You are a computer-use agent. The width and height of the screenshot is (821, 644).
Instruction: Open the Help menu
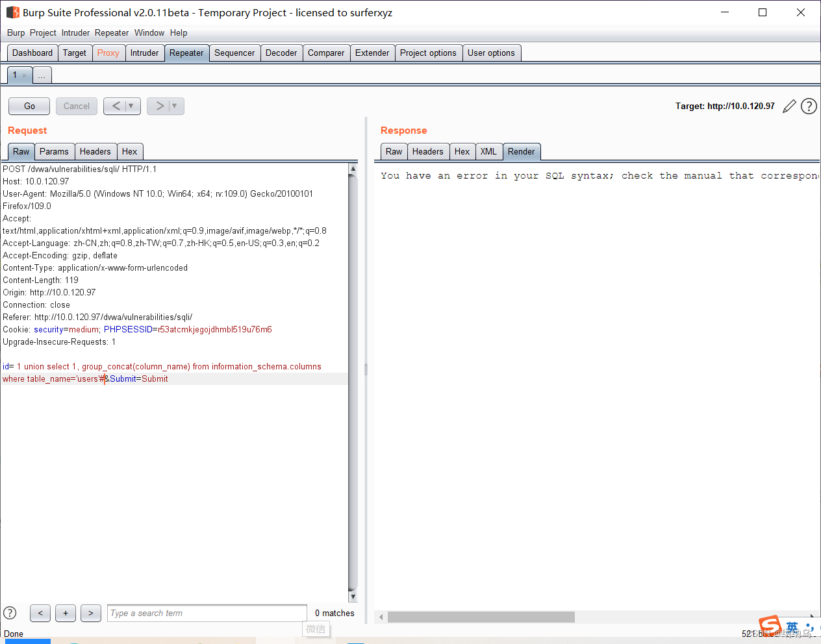(x=179, y=32)
